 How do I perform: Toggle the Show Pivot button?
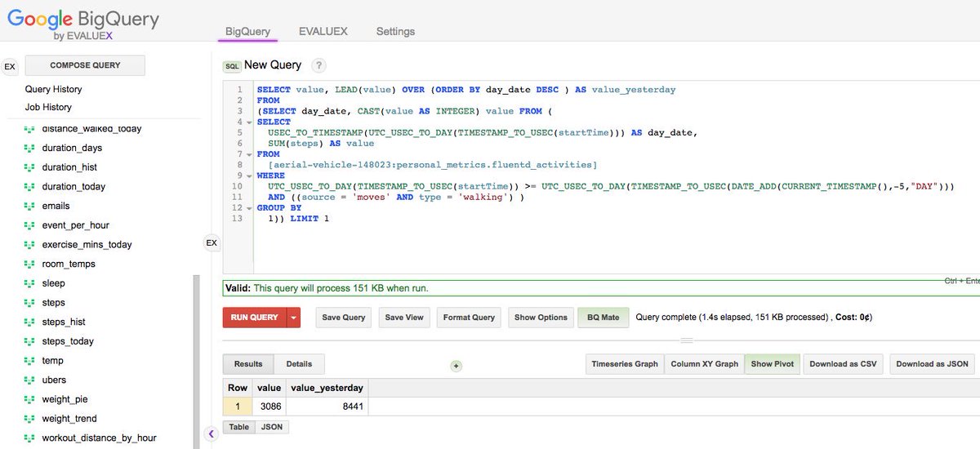click(x=773, y=364)
